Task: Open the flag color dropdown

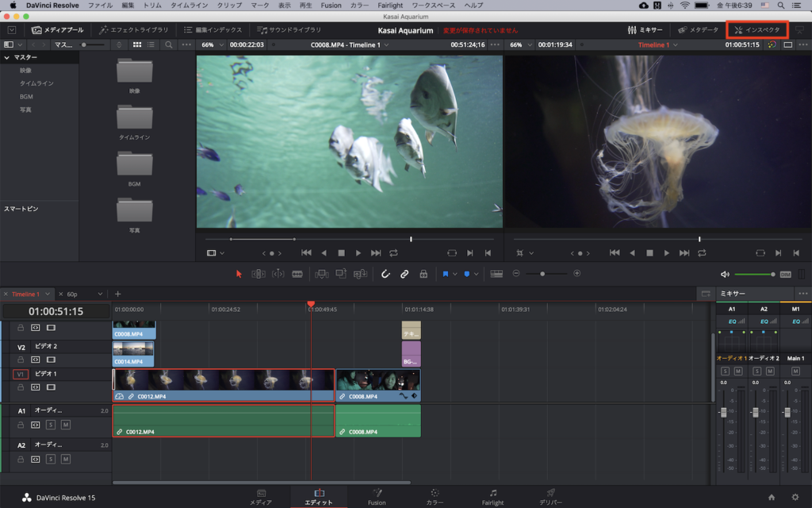Action: pos(455,273)
